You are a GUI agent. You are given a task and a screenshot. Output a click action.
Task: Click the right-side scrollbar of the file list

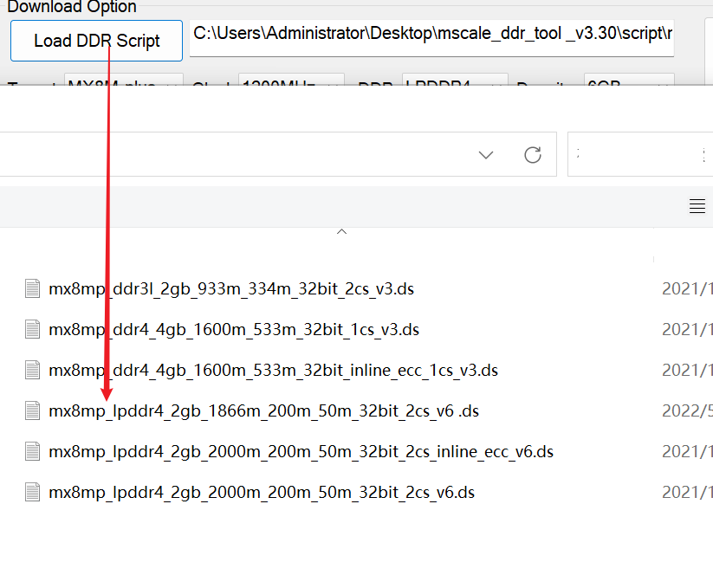pyautogui.click(x=653, y=260)
